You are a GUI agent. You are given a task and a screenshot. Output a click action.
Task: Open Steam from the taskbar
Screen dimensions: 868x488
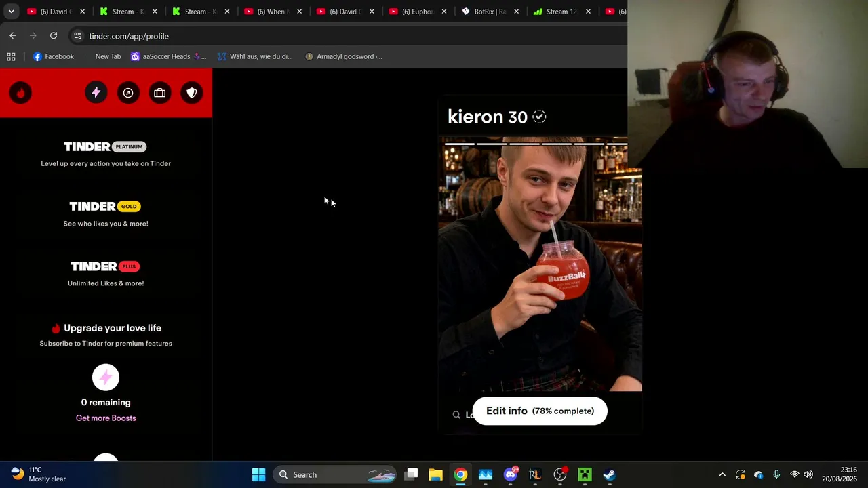click(610, 474)
